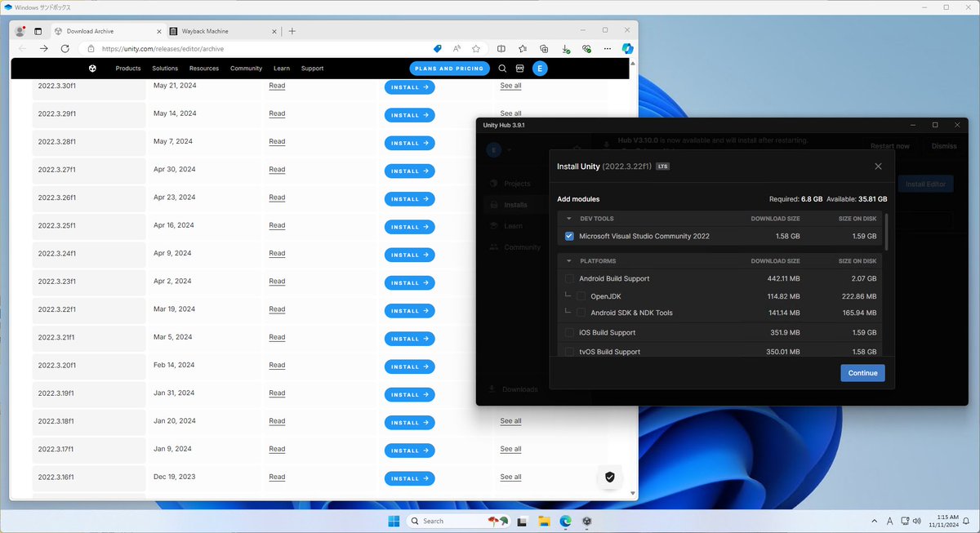Image resolution: width=980 pixels, height=533 pixels.
Task: Click Continue in Install Unity dialog
Action: coord(862,373)
